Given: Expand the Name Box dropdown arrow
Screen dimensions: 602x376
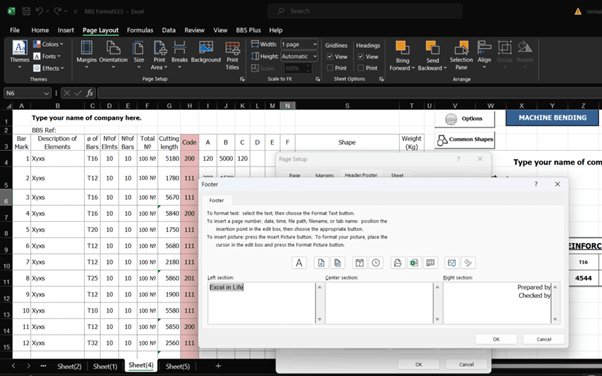Looking at the screenshot, I should (x=46, y=93).
